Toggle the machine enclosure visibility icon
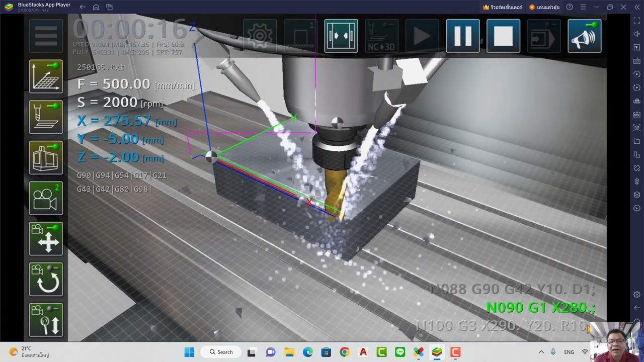 (x=46, y=157)
